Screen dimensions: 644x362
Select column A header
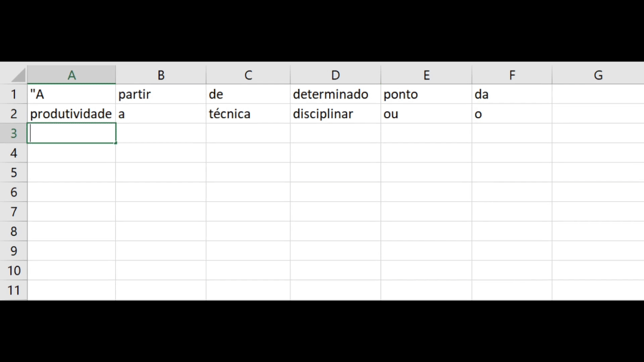point(72,75)
